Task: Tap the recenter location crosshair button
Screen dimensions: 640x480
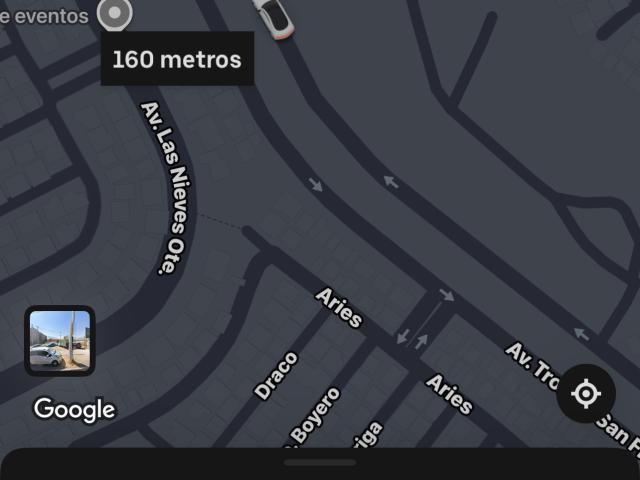Action: click(586, 393)
